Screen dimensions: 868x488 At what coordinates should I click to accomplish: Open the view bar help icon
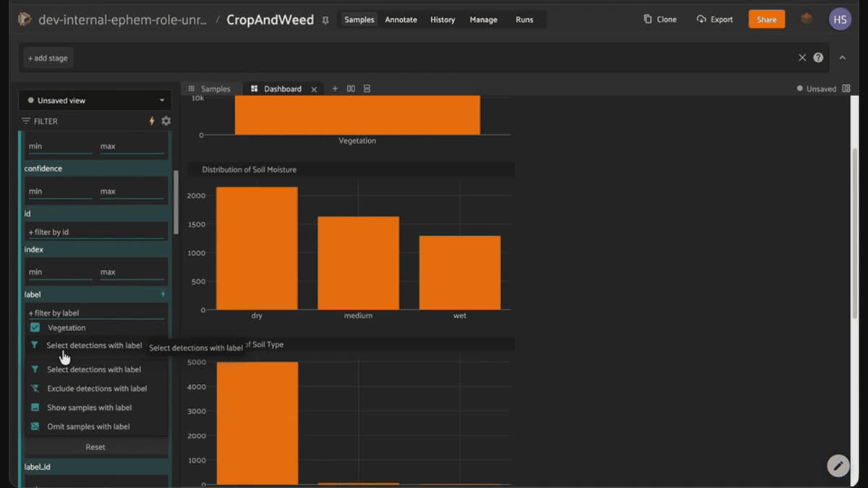[x=818, y=58]
